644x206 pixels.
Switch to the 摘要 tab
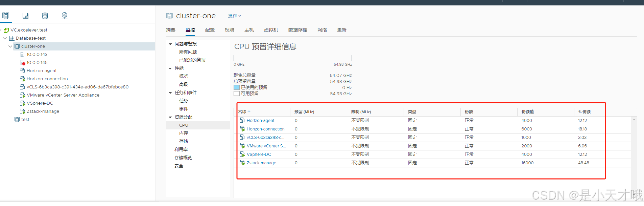tap(171, 30)
